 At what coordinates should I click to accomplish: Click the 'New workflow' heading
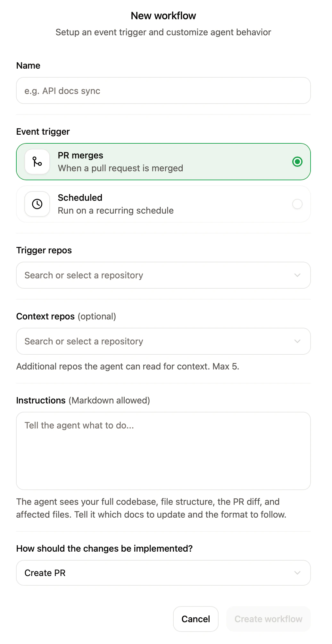(x=163, y=16)
